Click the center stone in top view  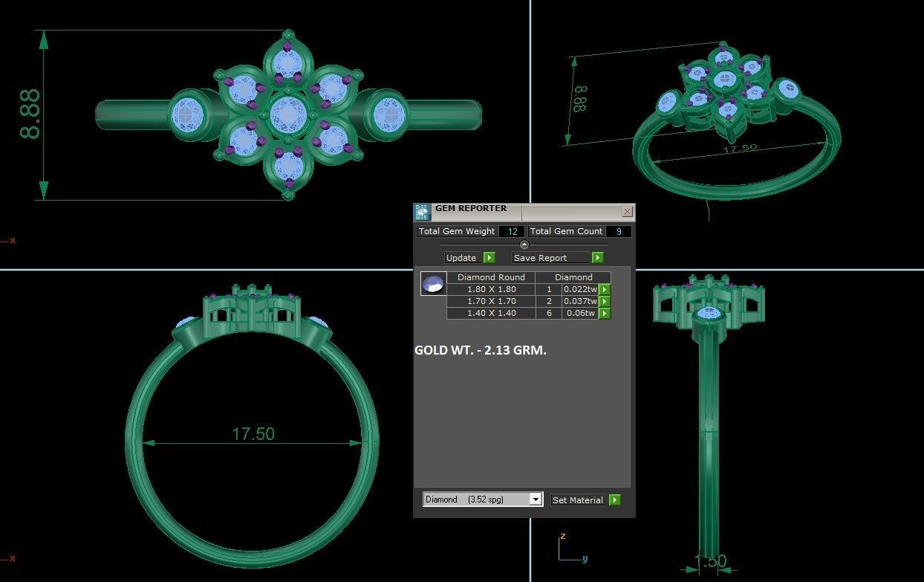pos(288,114)
